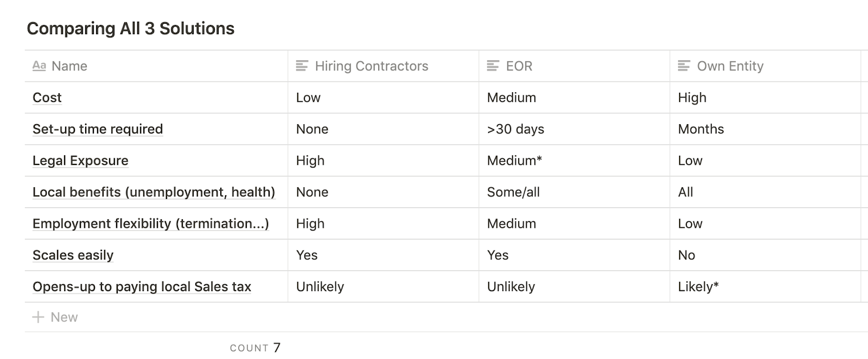Open the Hiring Contractors column header menu
The width and height of the screenshot is (868, 359).
(372, 66)
